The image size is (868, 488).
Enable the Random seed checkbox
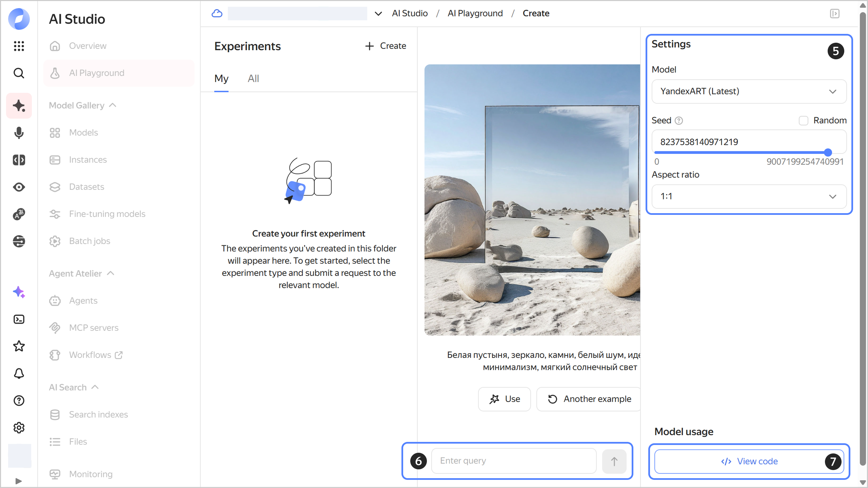coord(803,121)
